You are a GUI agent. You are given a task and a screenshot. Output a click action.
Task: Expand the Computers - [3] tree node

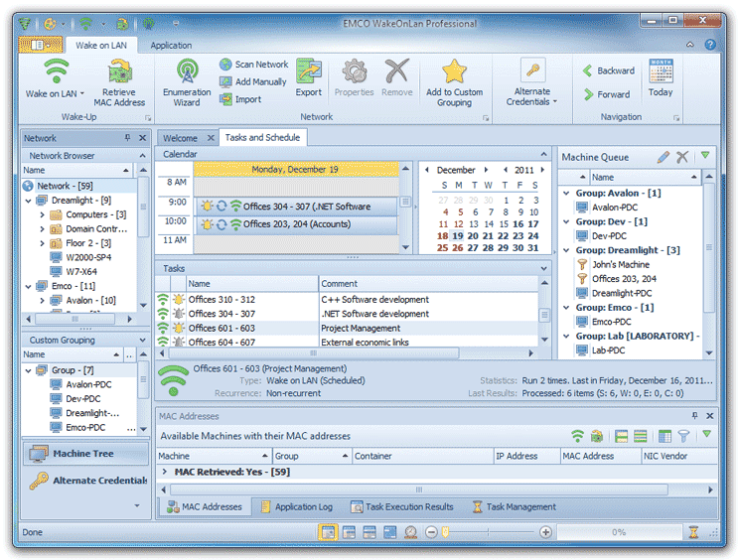tap(43, 214)
